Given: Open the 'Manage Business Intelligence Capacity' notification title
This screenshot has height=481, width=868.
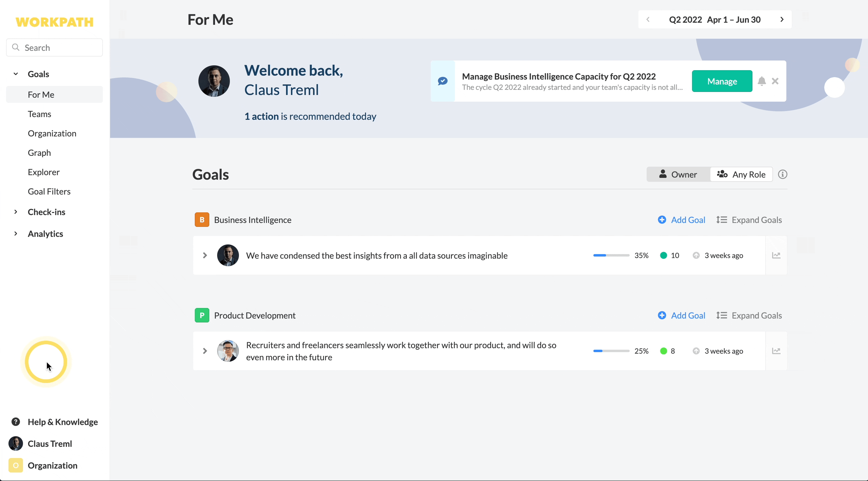Looking at the screenshot, I should [x=559, y=77].
